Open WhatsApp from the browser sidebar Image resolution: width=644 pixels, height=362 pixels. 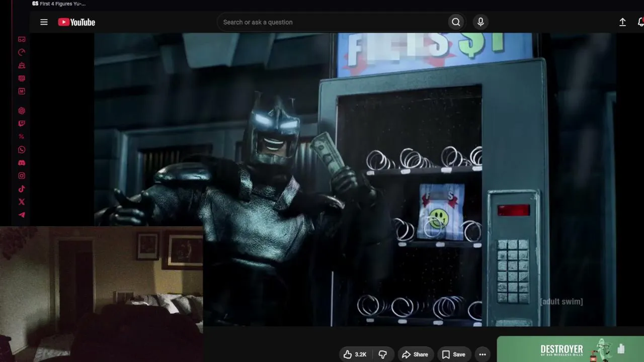click(22, 150)
